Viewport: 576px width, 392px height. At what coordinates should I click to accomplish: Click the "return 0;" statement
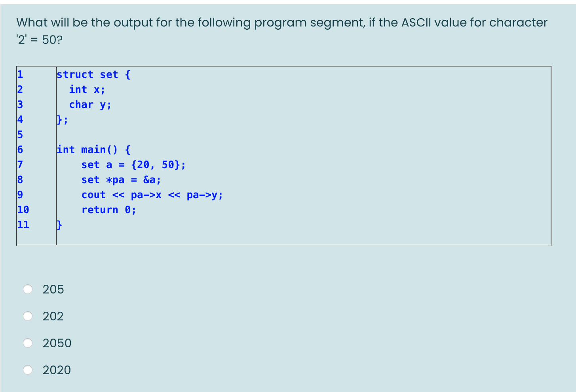[x=108, y=210]
